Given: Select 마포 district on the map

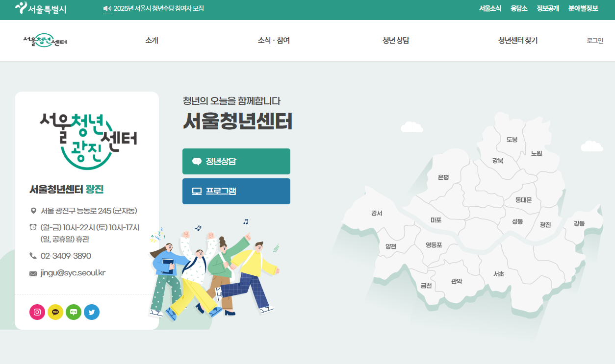Looking at the screenshot, I should (436, 220).
